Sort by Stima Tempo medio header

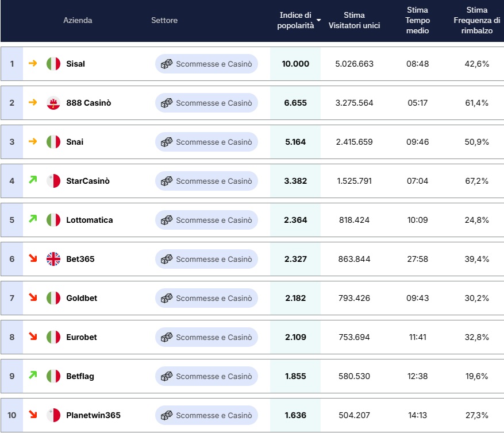[x=417, y=20]
